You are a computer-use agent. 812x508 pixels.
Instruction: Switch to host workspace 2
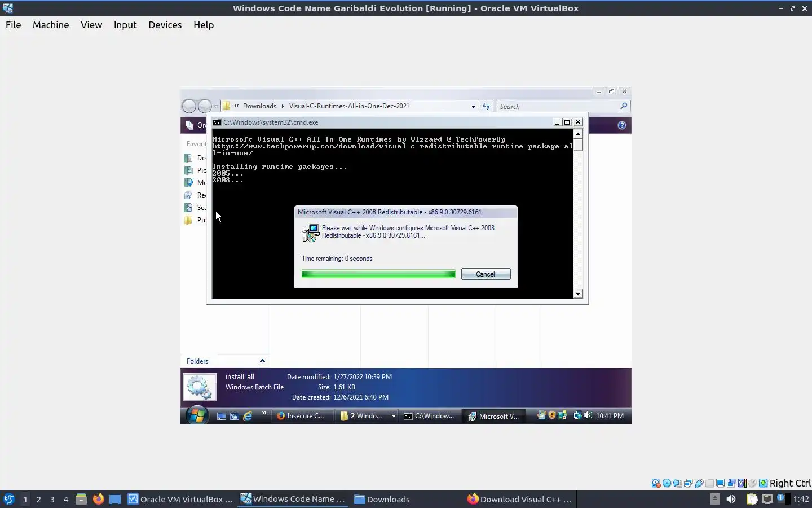pos(38,499)
